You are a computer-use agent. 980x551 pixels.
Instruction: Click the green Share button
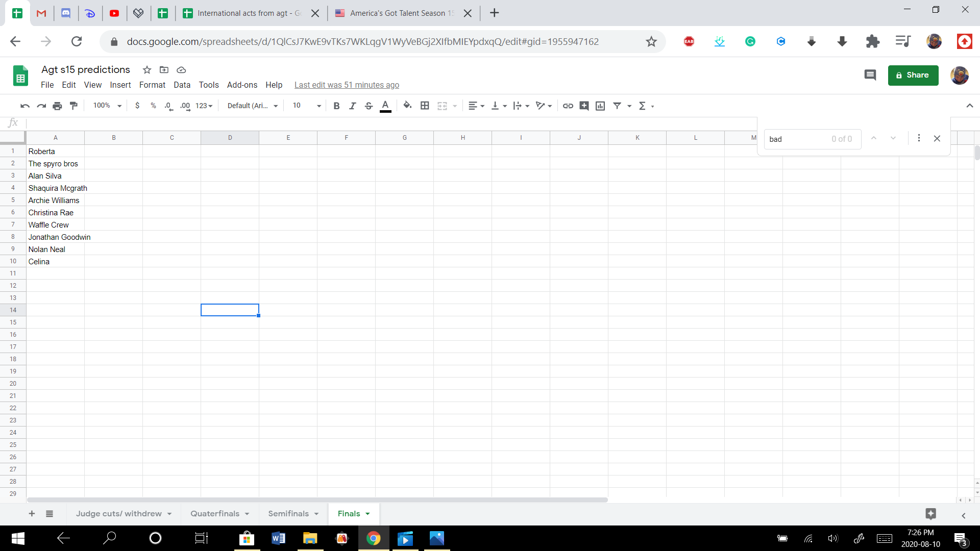(913, 75)
